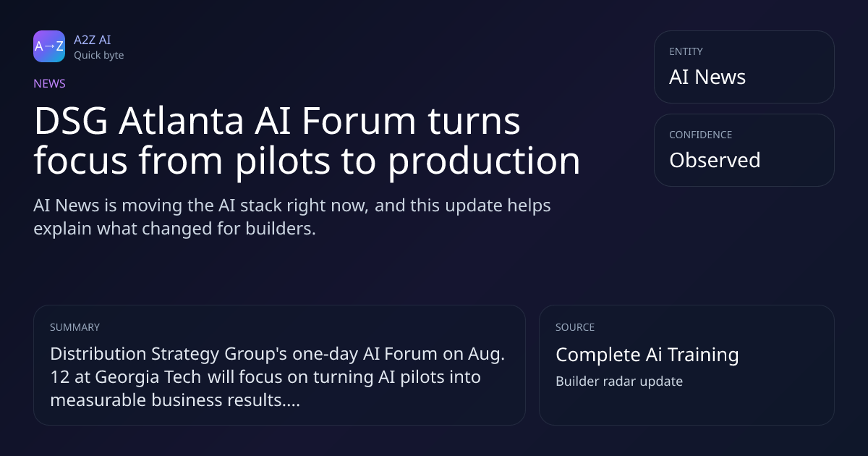Click the Complete Ai Training source link
Viewport: 868px width, 456px height.
coord(647,355)
